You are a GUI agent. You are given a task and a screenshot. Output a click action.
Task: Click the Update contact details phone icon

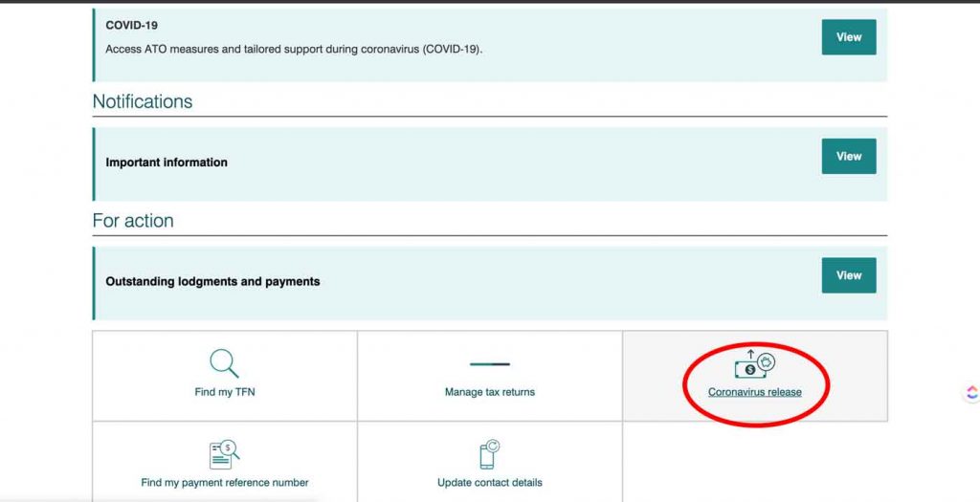(490, 454)
